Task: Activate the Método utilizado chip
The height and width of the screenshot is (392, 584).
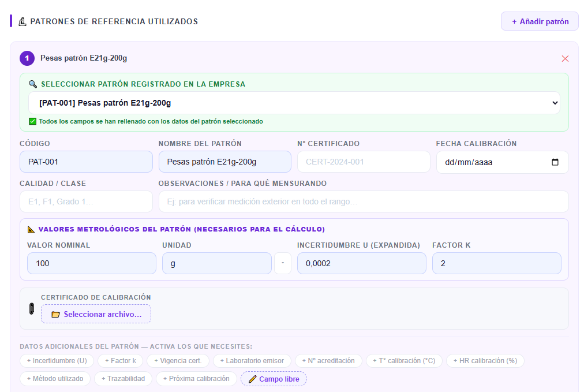Action: tap(55, 379)
